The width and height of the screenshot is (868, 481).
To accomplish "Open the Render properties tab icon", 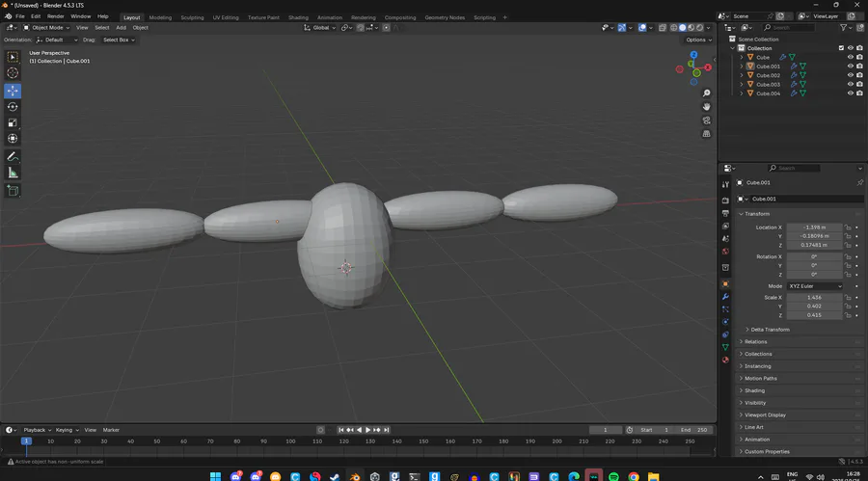I will (725, 200).
